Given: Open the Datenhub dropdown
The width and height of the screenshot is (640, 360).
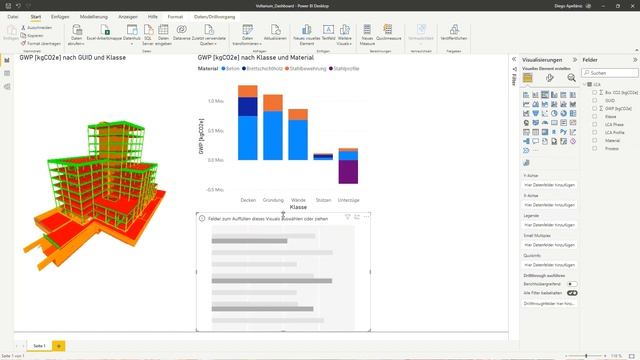Looking at the screenshot, I should click(x=131, y=35).
